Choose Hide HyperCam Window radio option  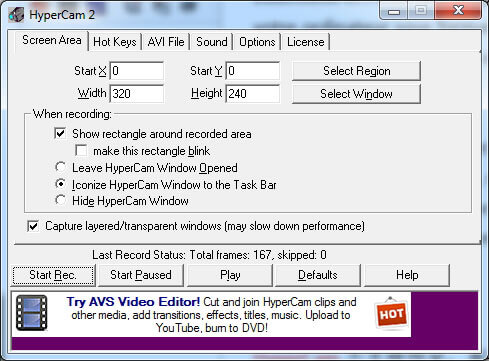(x=60, y=200)
